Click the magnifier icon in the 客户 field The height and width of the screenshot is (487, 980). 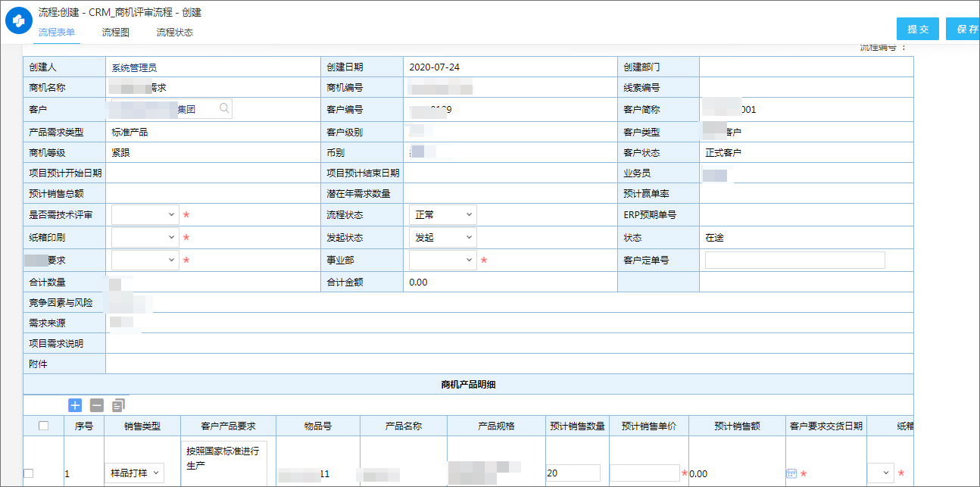pyautogui.click(x=223, y=108)
